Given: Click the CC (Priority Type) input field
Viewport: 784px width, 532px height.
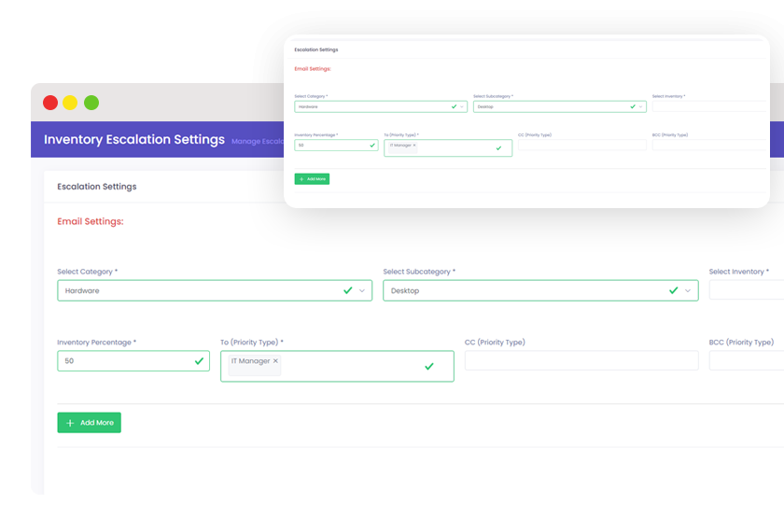Looking at the screenshot, I should (x=581, y=360).
